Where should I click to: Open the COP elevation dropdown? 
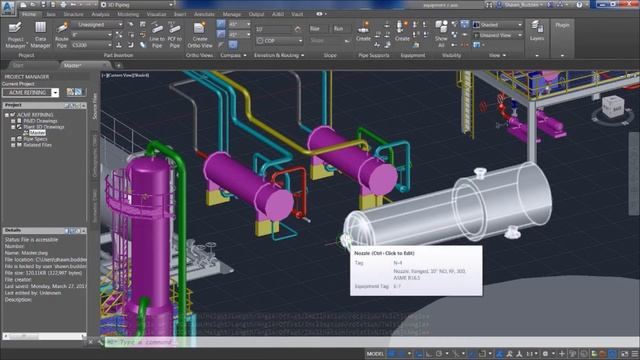point(280,41)
